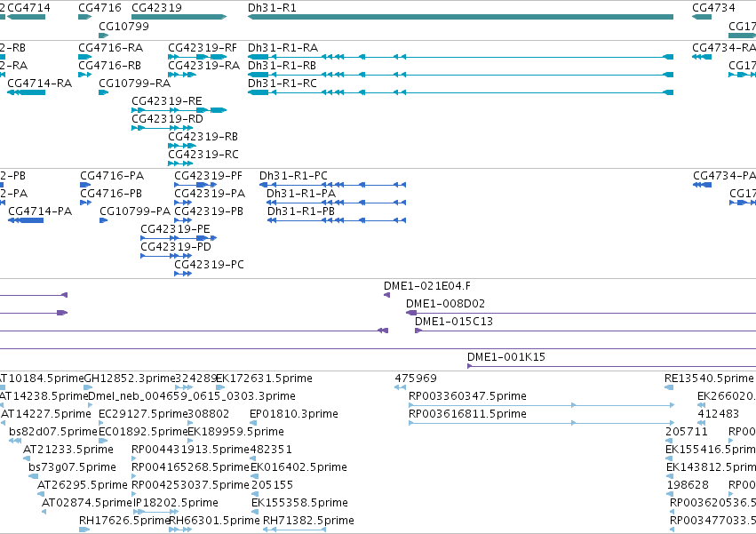Select EST EK155358.5prime
Viewport: 756px width, 534px height.
pos(300,503)
